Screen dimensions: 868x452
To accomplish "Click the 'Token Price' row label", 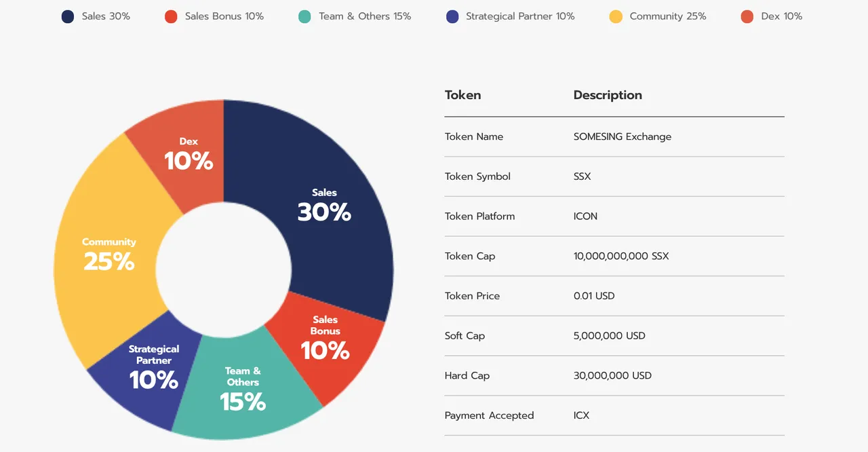I will coord(472,296).
